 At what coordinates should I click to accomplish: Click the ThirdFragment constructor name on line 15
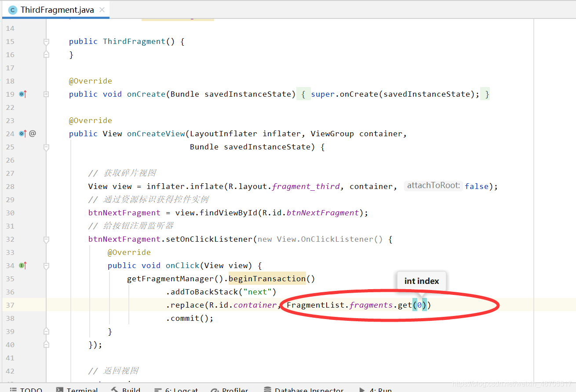point(134,41)
